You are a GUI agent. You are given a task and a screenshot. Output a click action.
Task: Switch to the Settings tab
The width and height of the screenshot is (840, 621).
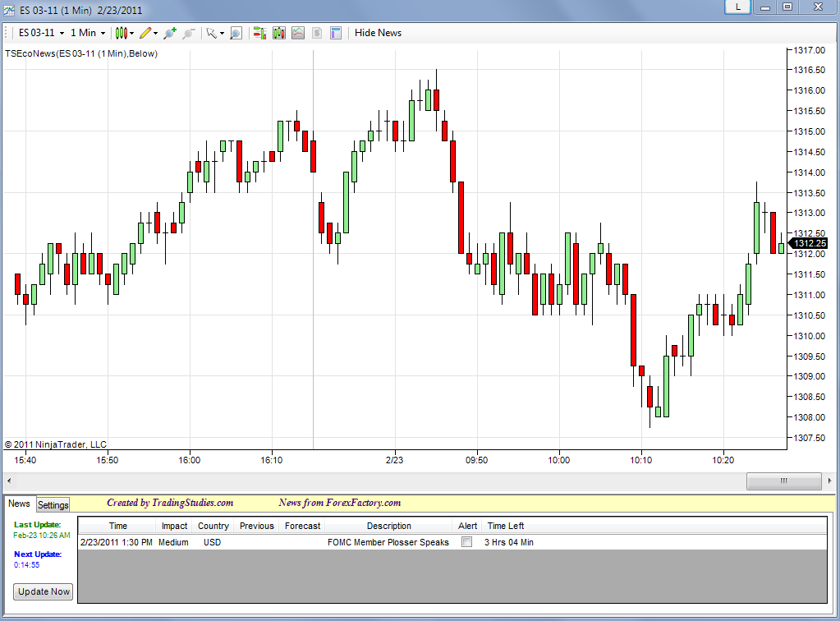pyautogui.click(x=53, y=504)
